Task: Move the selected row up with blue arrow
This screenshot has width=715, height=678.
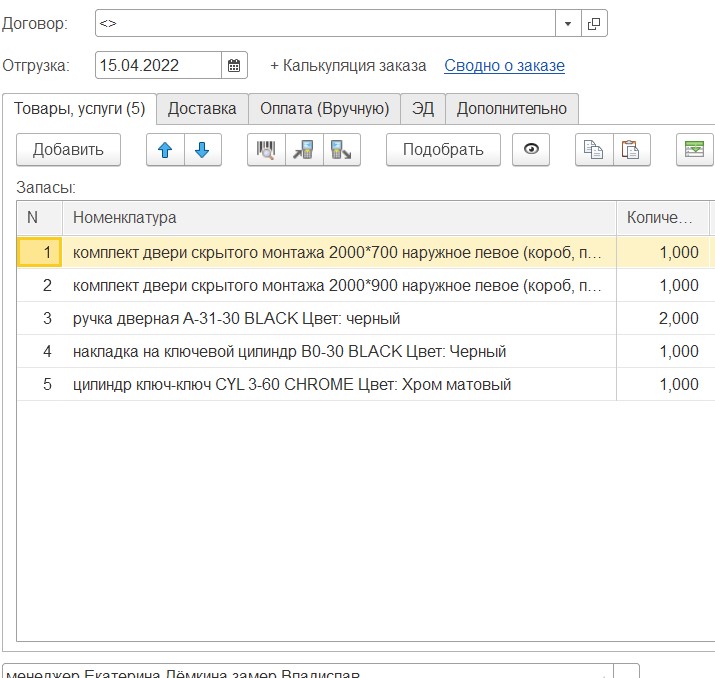Action: pos(165,150)
